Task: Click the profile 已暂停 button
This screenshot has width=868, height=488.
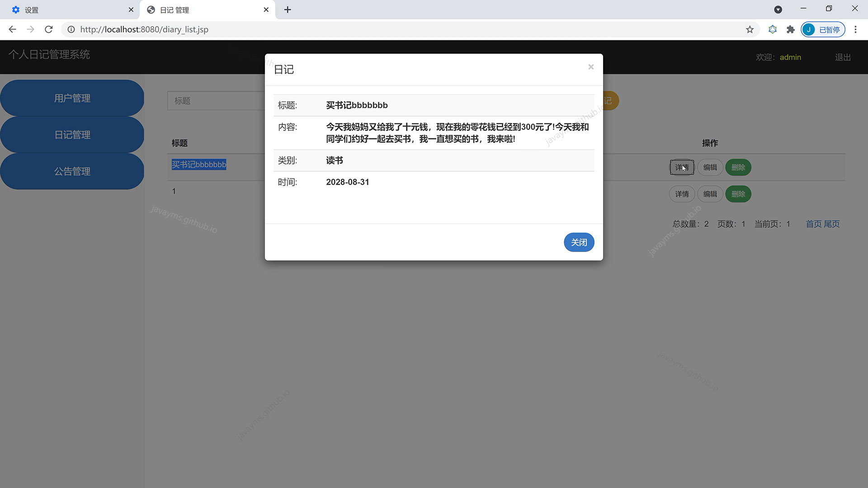Action: click(823, 29)
